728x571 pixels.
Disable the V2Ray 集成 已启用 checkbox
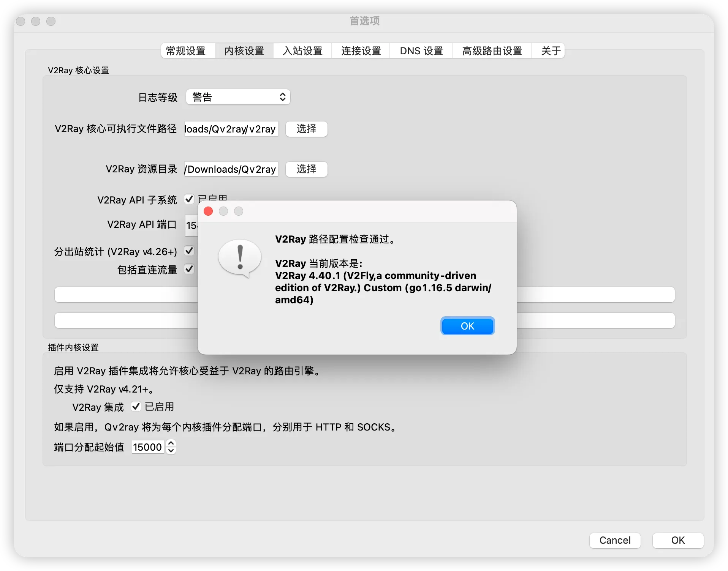pyautogui.click(x=136, y=407)
